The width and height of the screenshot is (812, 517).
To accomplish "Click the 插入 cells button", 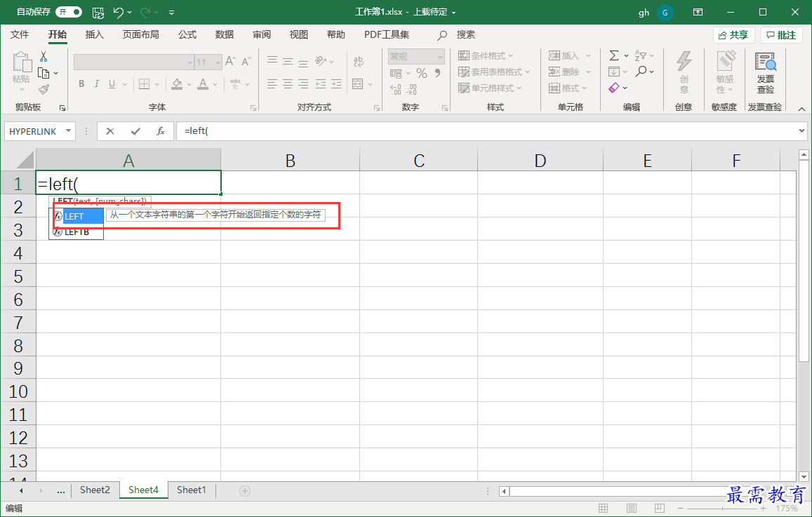I will click(x=564, y=56).
